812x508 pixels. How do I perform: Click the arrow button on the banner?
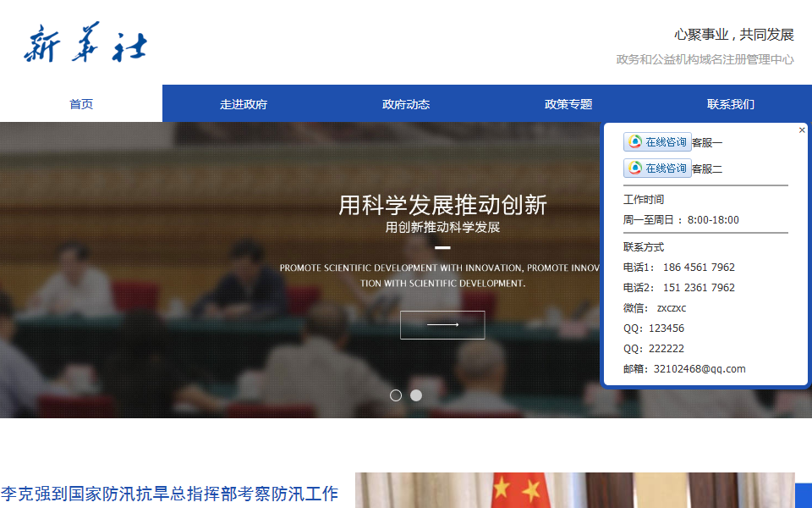click(x=442, y=325)
